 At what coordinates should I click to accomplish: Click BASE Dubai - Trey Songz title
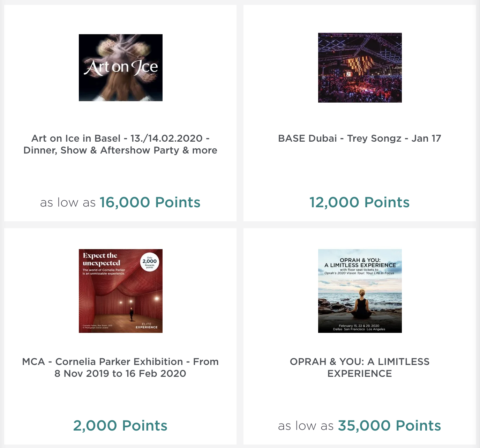(x=360, y=138)
